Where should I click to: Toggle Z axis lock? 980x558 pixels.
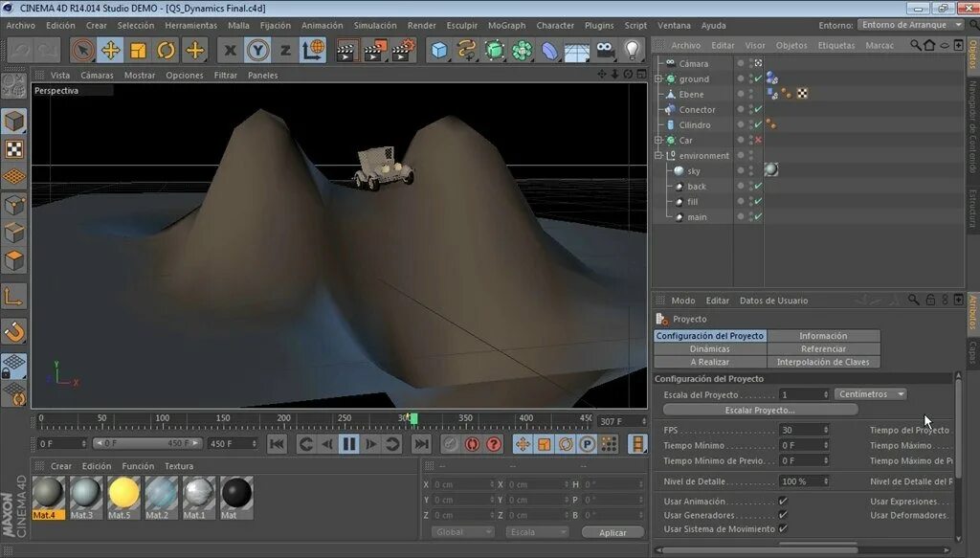[285, 50]
